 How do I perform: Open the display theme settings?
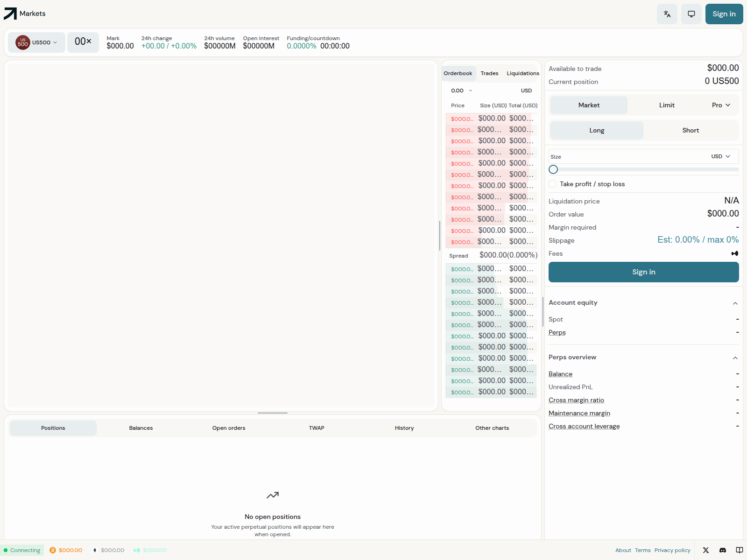(691, 14)
